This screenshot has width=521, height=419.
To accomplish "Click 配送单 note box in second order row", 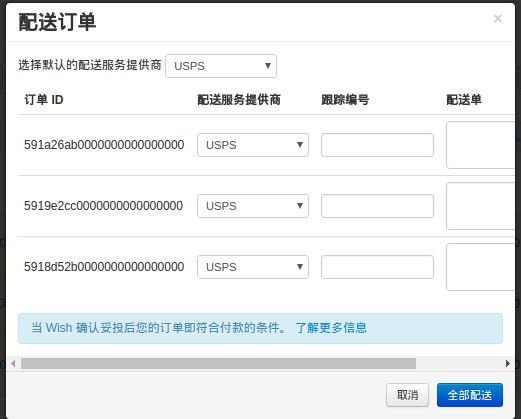I will (x=480, y=206).
